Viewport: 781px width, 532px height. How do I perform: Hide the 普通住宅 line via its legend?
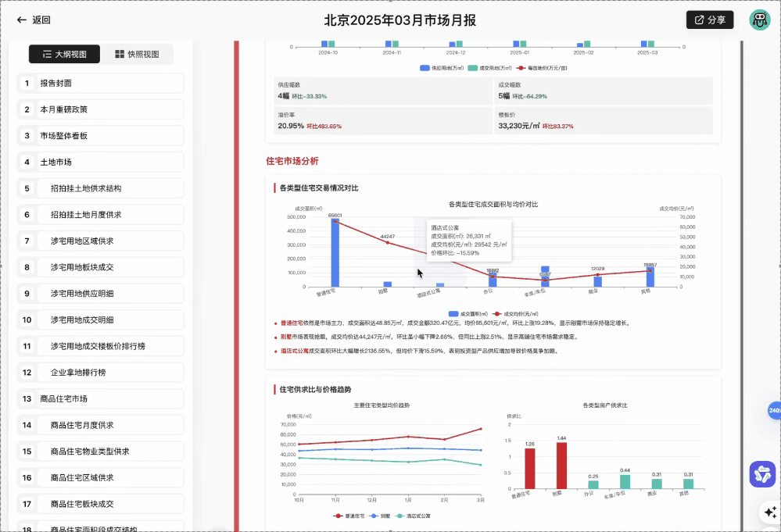coord(349,516)
